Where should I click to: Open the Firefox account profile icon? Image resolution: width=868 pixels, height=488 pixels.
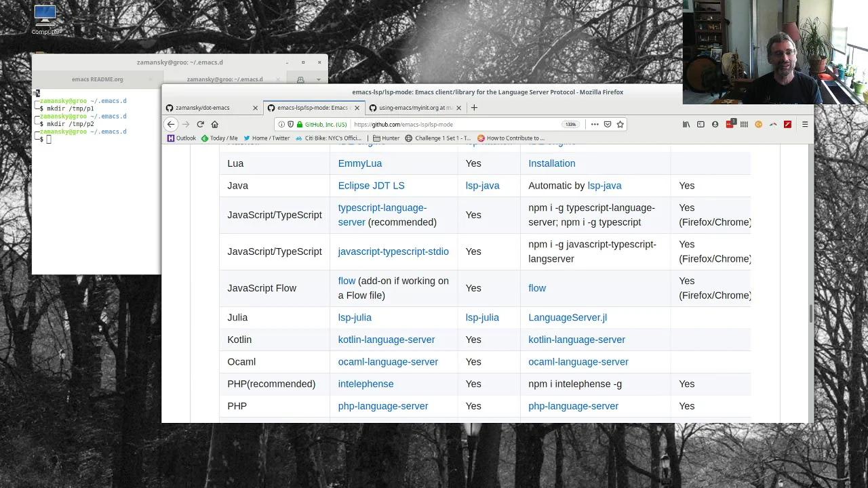pos(715,124)
